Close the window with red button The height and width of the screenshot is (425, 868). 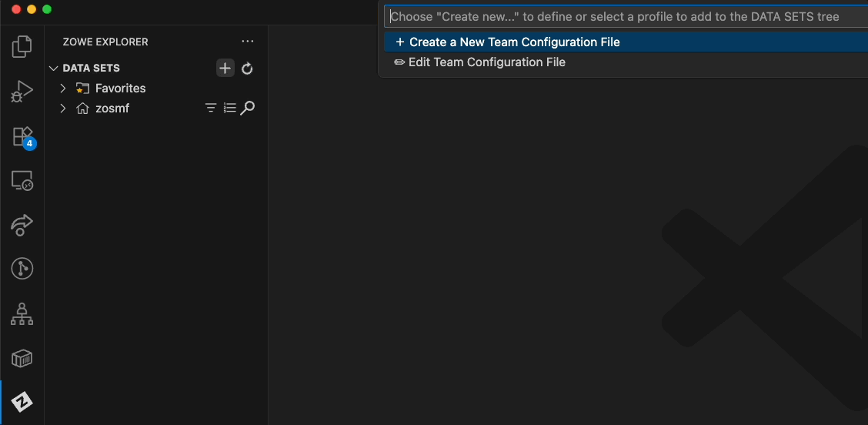click(x=16, y=9)
